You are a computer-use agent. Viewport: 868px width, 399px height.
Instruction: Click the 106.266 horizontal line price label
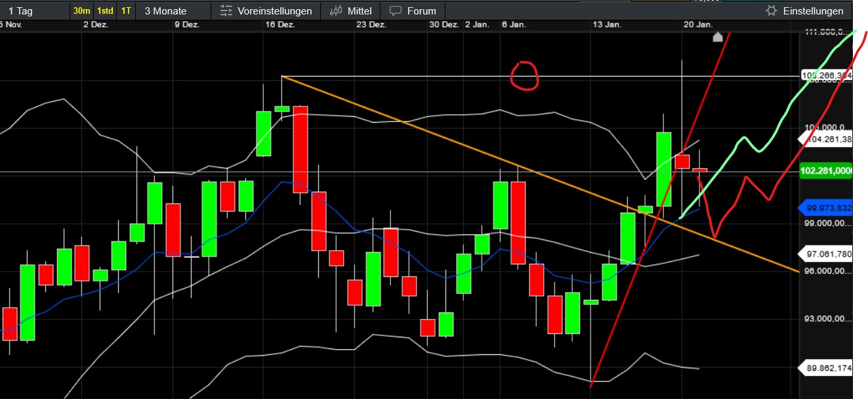[827, 75]
